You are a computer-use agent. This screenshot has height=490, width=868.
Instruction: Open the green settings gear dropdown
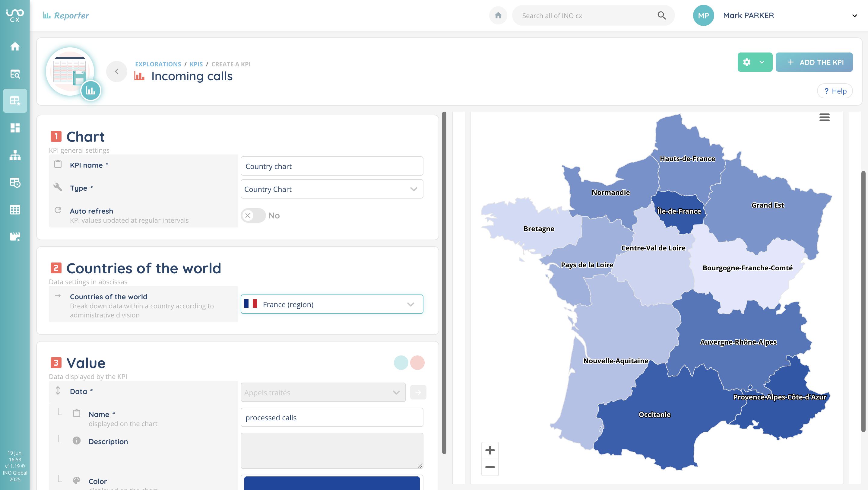pyautogui.click(x=754, y=62)
